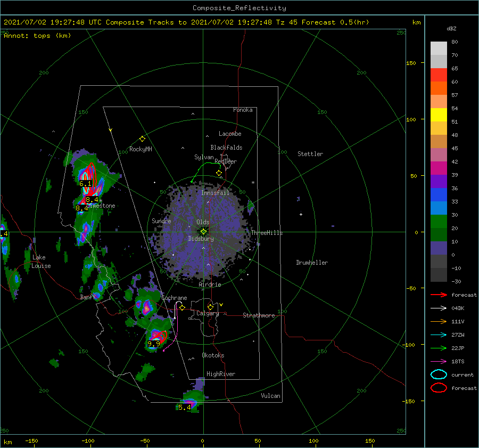The width and height of the screenshot is (479, 448).
Task: Click the storm top label 9.9
Action: click(154, 344)
